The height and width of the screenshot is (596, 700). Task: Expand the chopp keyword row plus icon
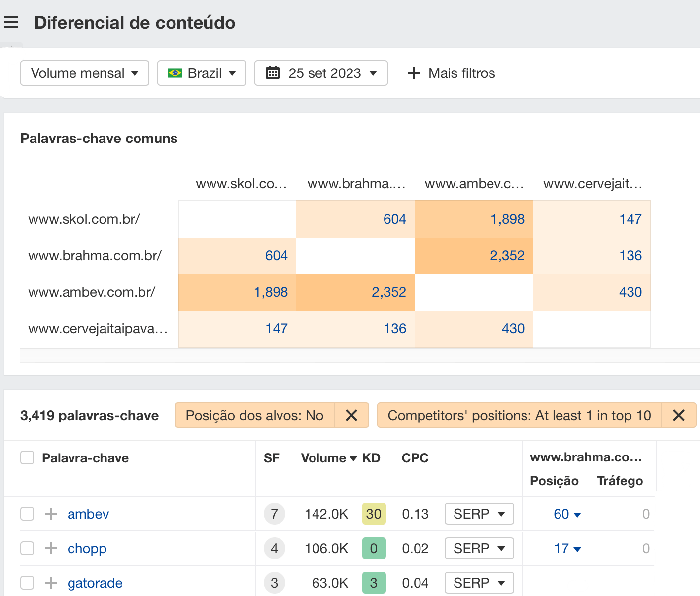[51, 549]
